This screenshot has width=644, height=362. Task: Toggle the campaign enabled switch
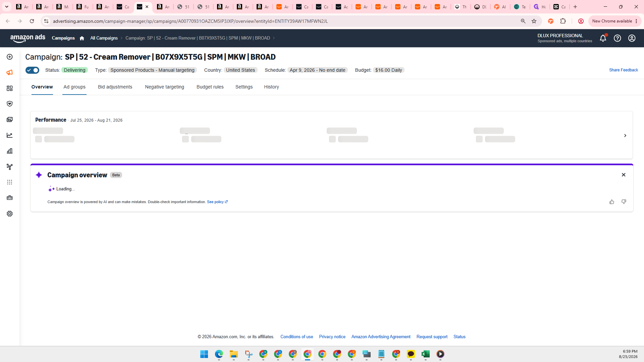point(32,70)
